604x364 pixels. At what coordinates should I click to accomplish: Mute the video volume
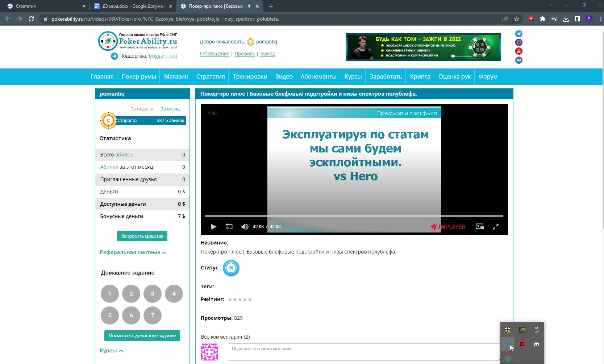point(245,227)
